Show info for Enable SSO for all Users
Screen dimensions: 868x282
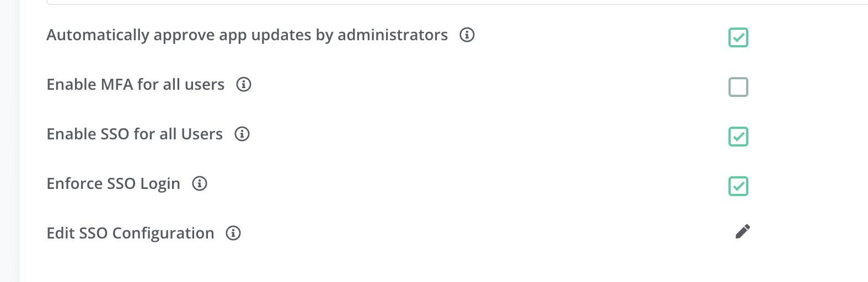(x=242, y=134)
